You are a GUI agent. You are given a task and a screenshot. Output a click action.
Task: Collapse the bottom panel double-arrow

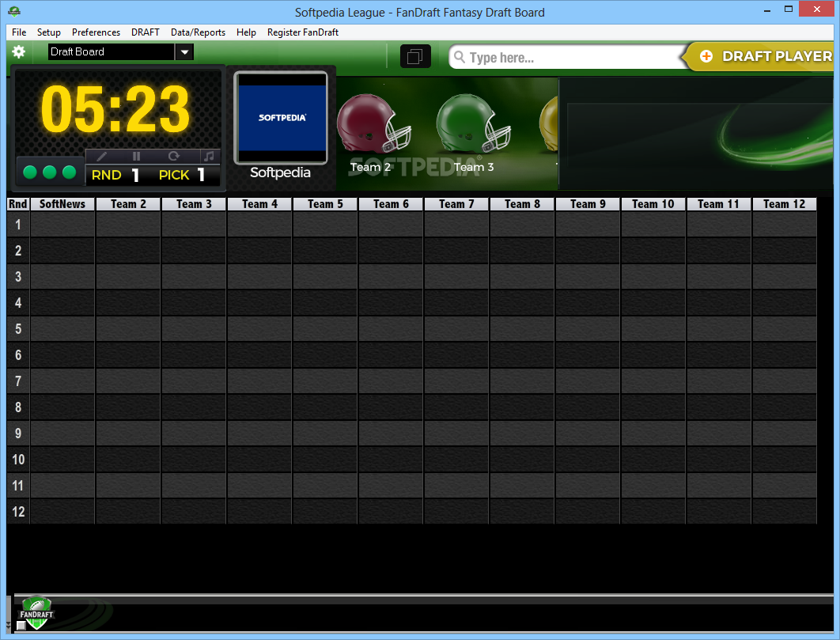(x=8, y=626)
